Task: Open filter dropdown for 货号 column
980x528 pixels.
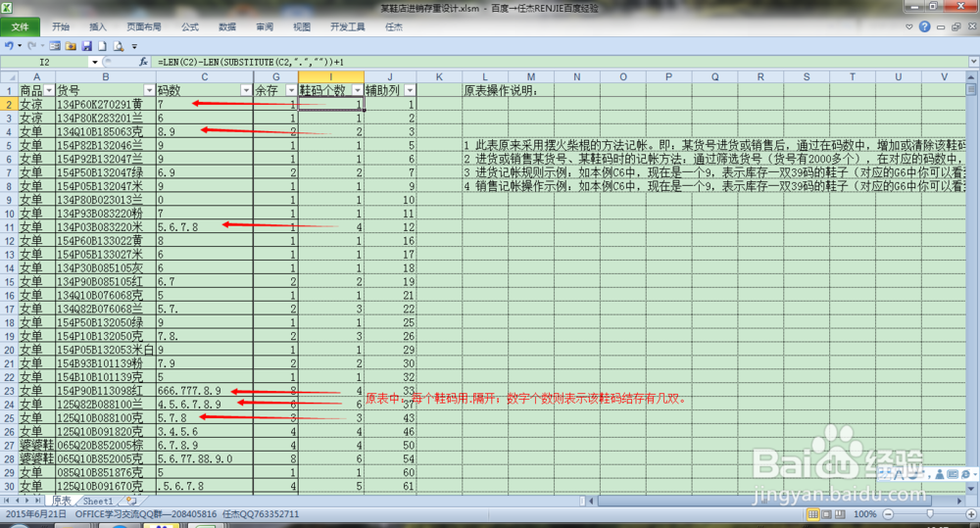Action: pos(149,90)
